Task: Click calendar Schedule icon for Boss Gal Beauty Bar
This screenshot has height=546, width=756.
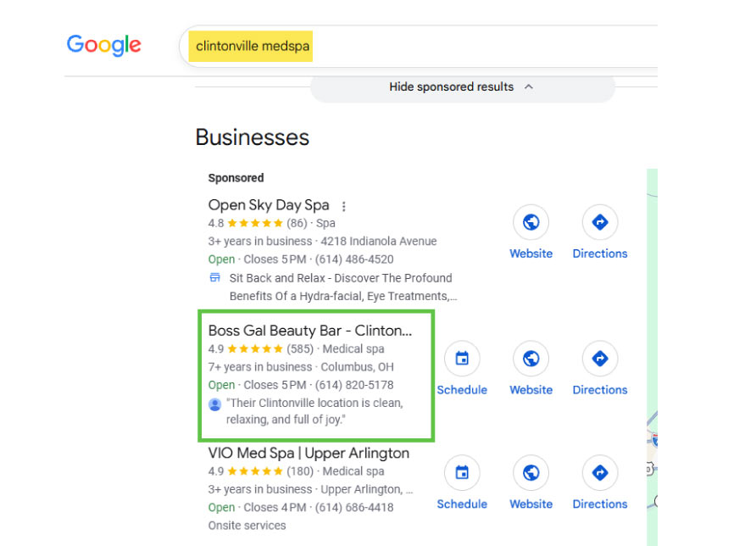Action: pos(462,359)
